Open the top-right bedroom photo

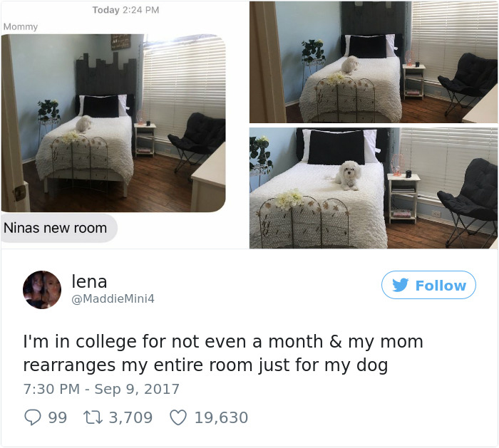tap(374, 62)
